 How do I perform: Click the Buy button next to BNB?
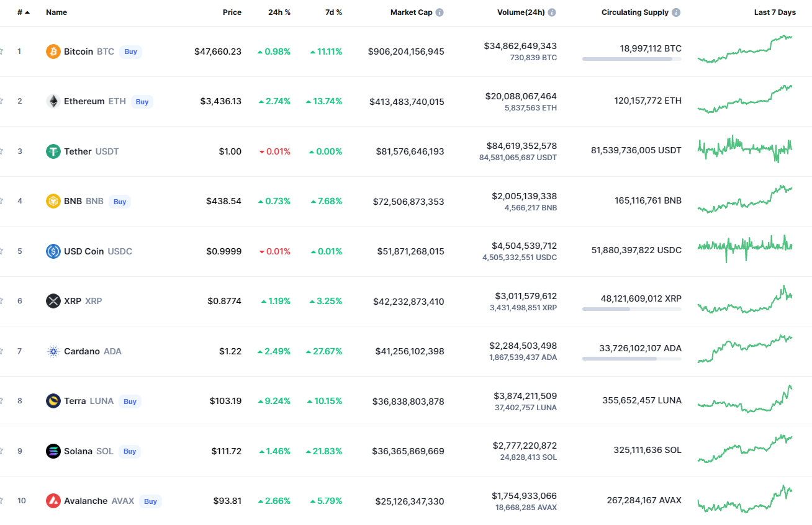click(120, 202)
